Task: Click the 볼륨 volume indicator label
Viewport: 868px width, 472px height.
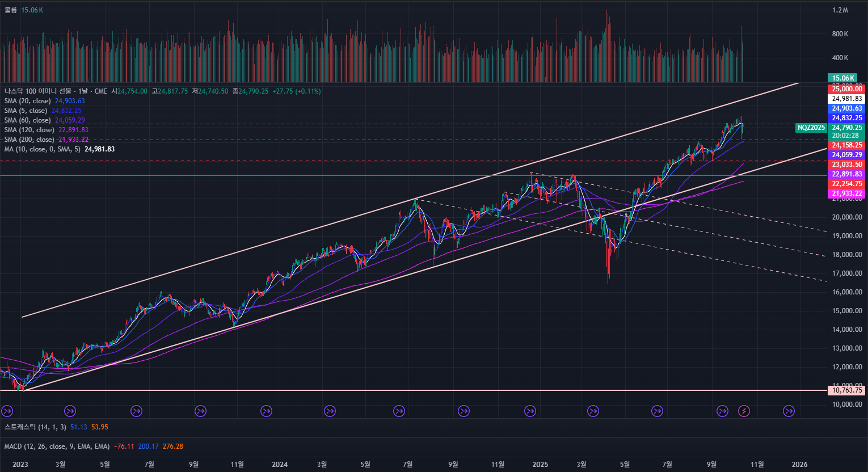Action: (x=11, y=10)
